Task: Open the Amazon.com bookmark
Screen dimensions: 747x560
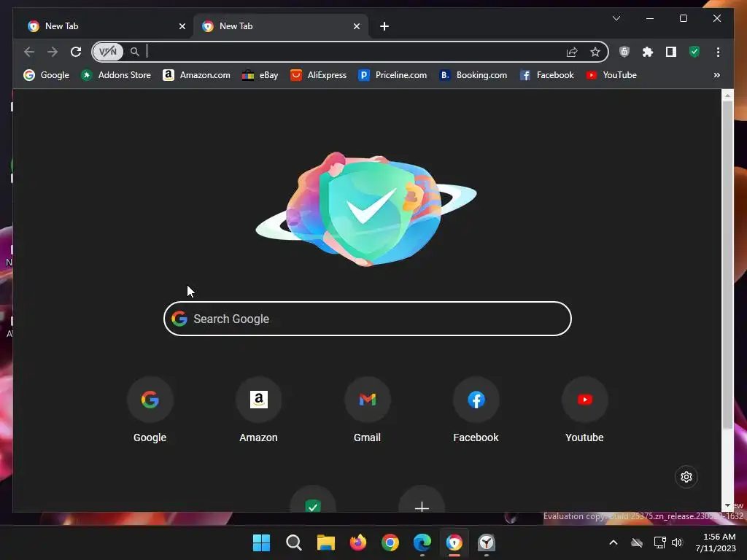Action: (196, 75)
